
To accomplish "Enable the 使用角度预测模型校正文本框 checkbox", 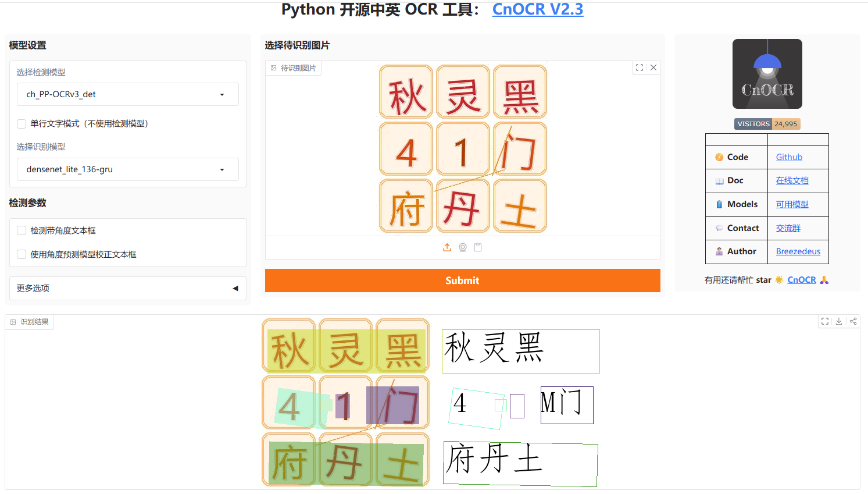I will point(22,254).
